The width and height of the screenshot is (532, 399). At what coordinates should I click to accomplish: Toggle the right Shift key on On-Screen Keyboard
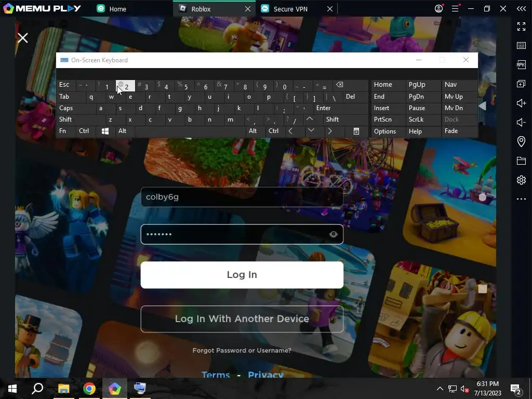(345, 119)
